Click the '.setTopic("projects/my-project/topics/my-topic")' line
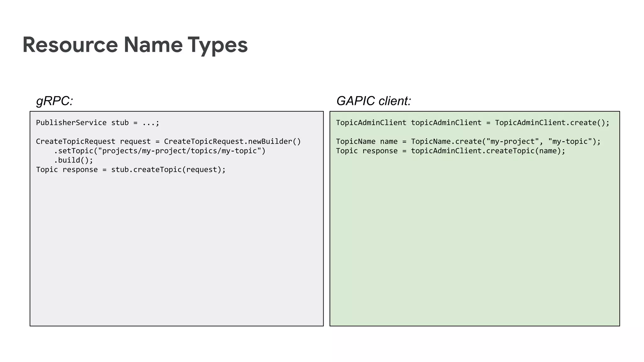644x362 pixels. click(160, 151)
